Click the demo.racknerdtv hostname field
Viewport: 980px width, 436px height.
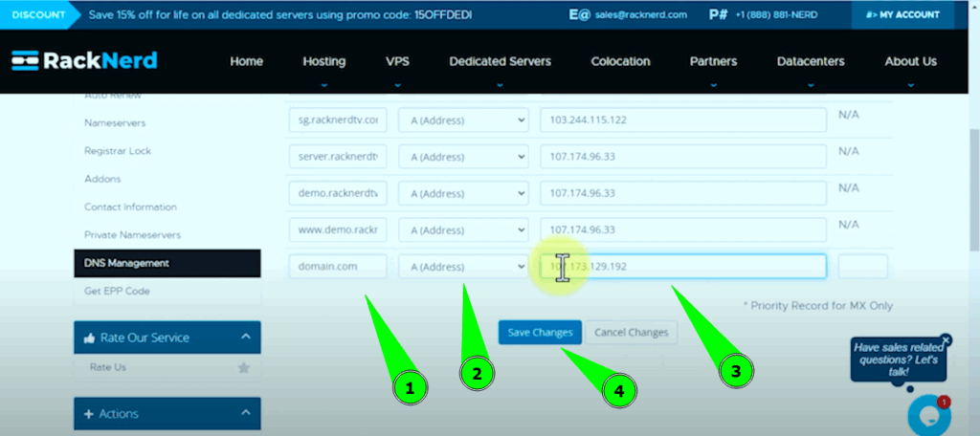[338, 193]
